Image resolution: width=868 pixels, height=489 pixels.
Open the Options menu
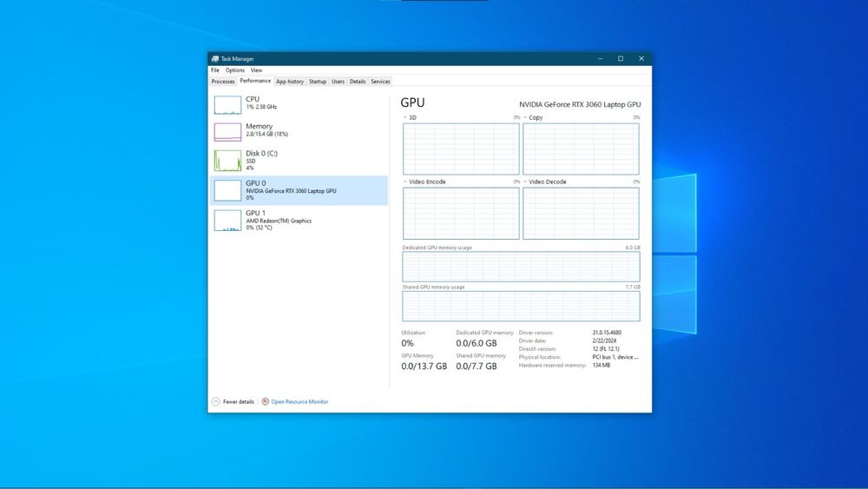pyautogui.click(x=234, y=70)
